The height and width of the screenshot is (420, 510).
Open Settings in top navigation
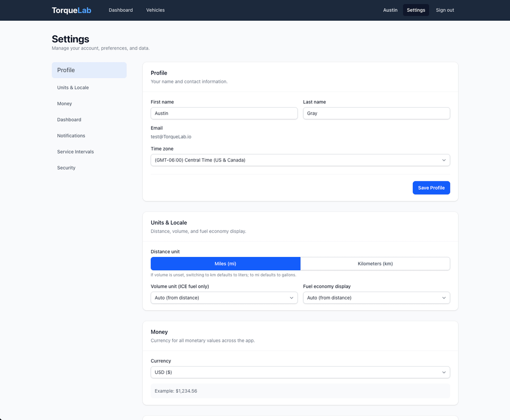416,10
